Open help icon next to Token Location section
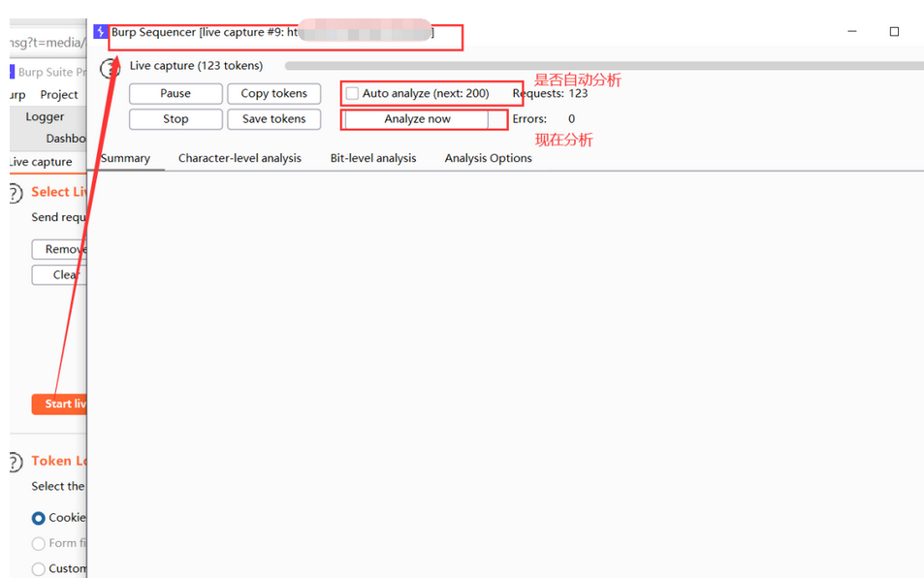 16,462
